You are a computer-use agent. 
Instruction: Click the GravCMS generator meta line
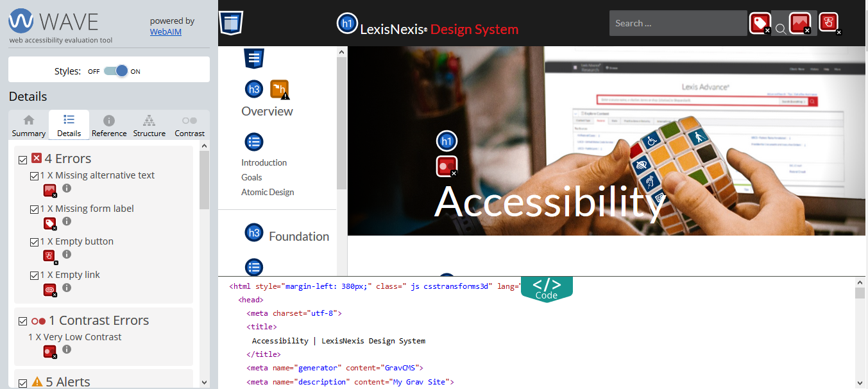(x=335, y=368)
